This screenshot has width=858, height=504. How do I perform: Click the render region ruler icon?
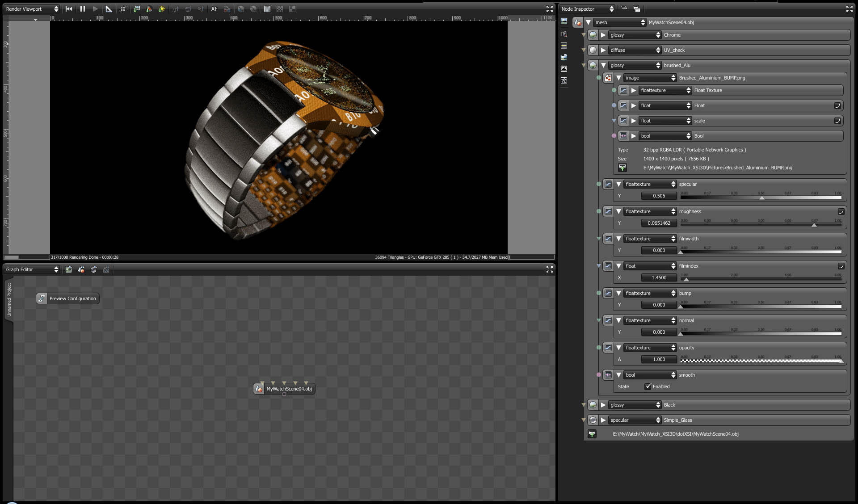109,9
